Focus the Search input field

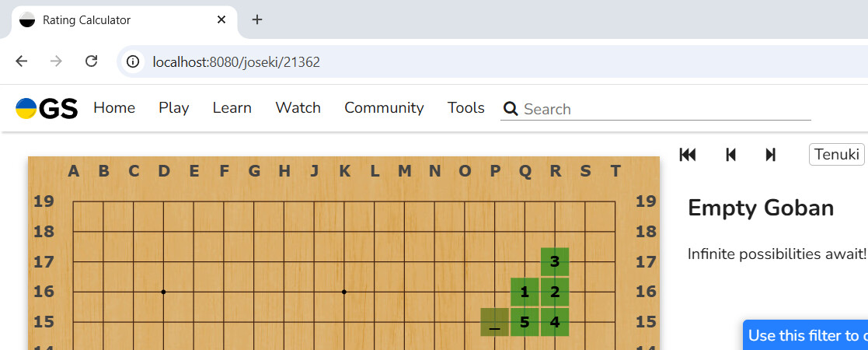(665, 109)
